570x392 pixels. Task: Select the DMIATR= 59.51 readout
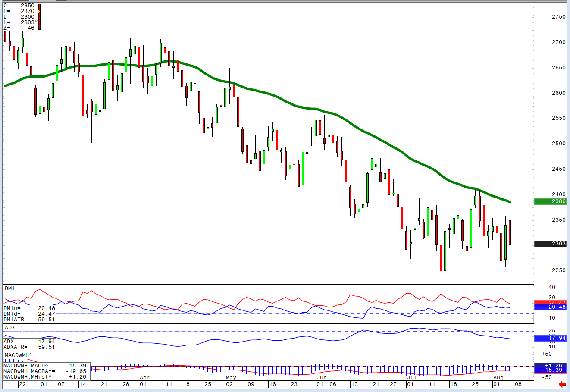point(29,320)
